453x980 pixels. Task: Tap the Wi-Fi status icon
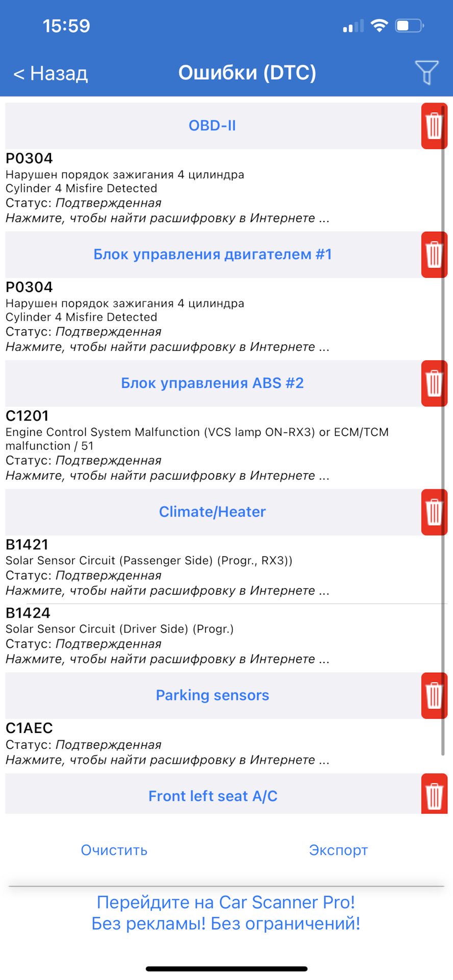[x=379, y=26]
